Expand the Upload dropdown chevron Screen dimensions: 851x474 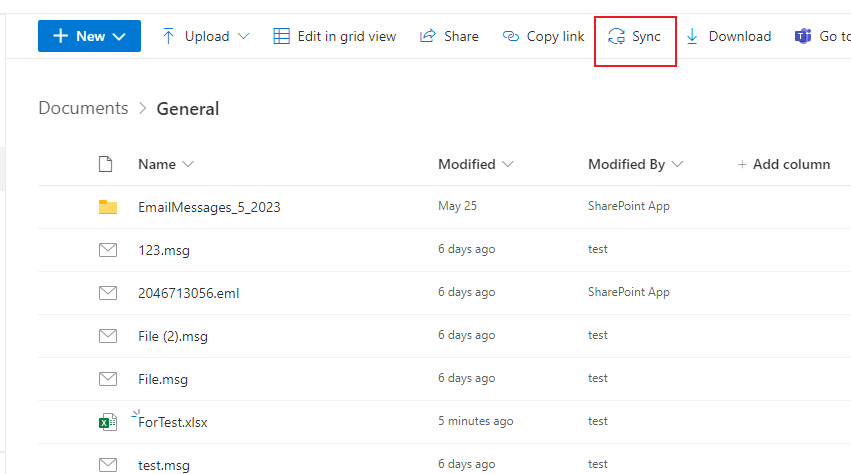(x=244, y=36)
